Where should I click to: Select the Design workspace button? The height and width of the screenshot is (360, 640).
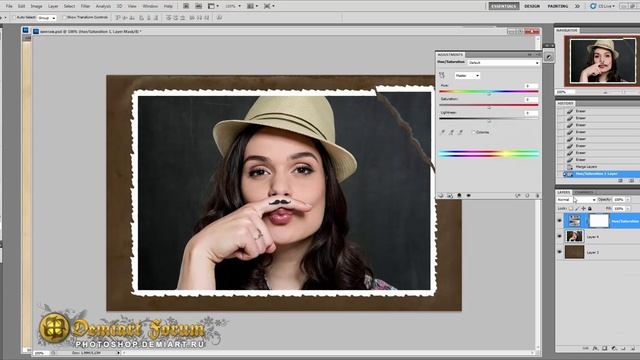point(532,6)
